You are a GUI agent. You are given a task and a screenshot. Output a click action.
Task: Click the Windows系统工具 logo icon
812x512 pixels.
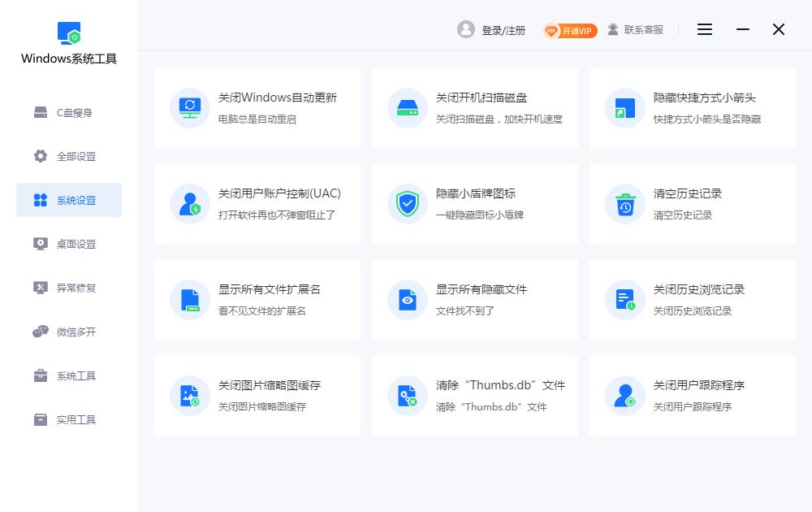coord(69,33)
